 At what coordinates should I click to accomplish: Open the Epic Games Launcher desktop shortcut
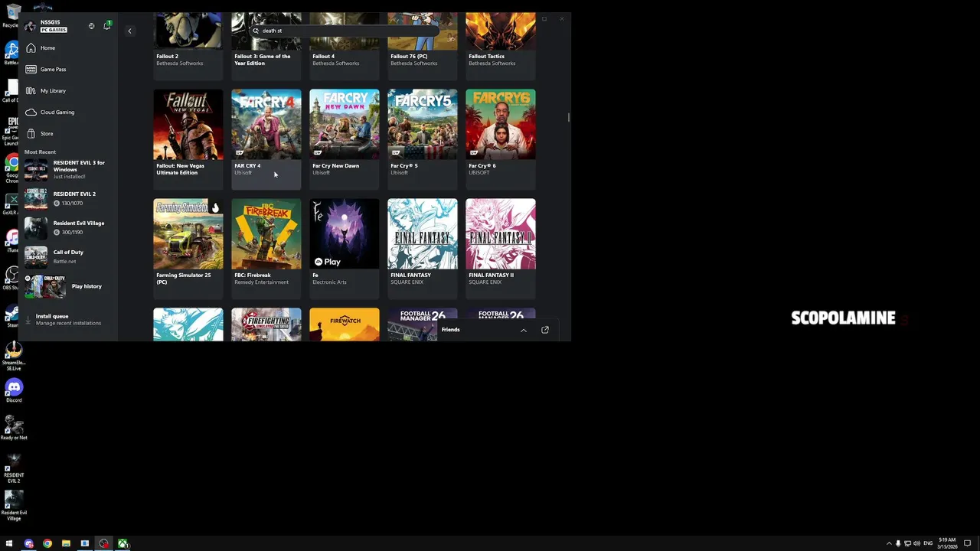11,131
